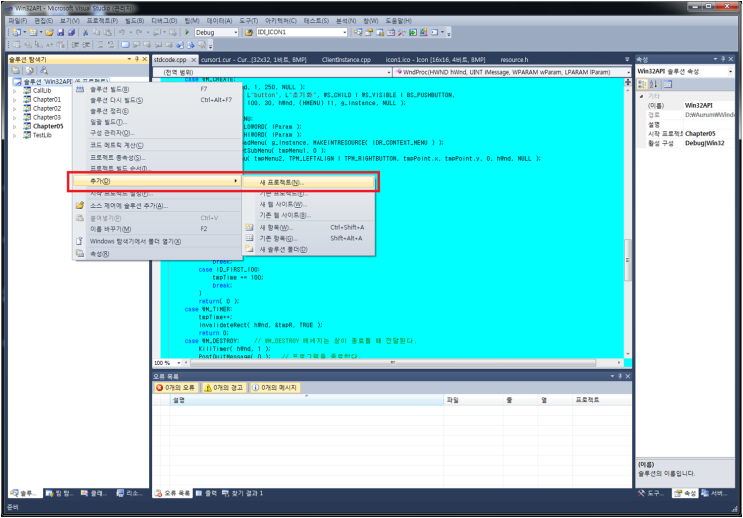
Task: Click the Find in Files icon beside IDI_ICON1
Action: [249, 32]
